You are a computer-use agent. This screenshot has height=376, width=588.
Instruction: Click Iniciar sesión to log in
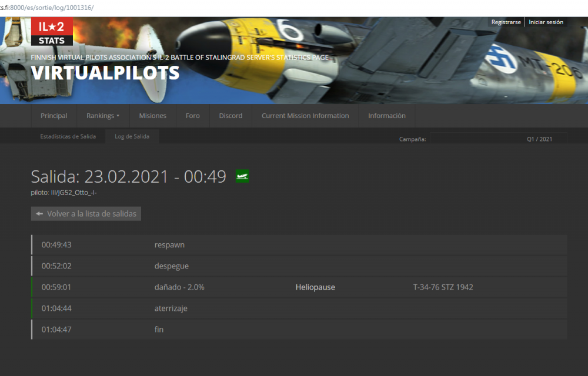coord(546,22)
